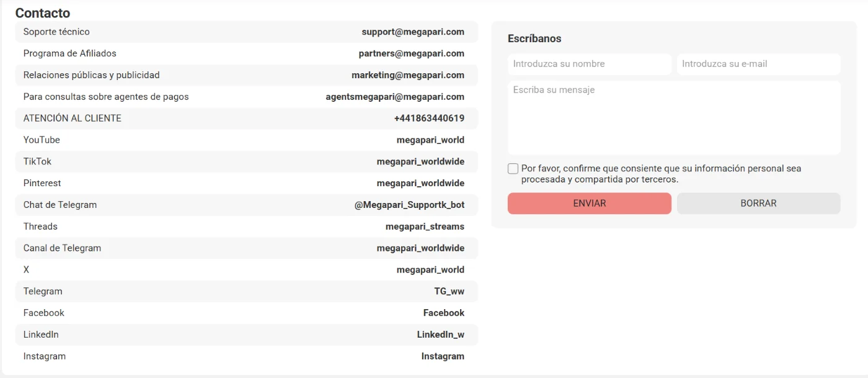
Task: Call customer phone number +441863440619
Action: coord(429,118)
